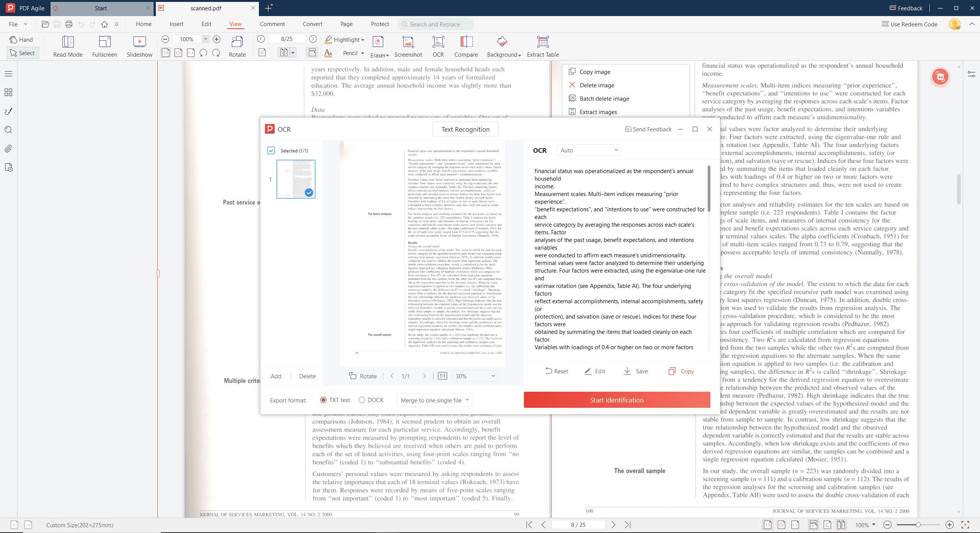Toggle fit width view in toolbar

click(191, 53)
